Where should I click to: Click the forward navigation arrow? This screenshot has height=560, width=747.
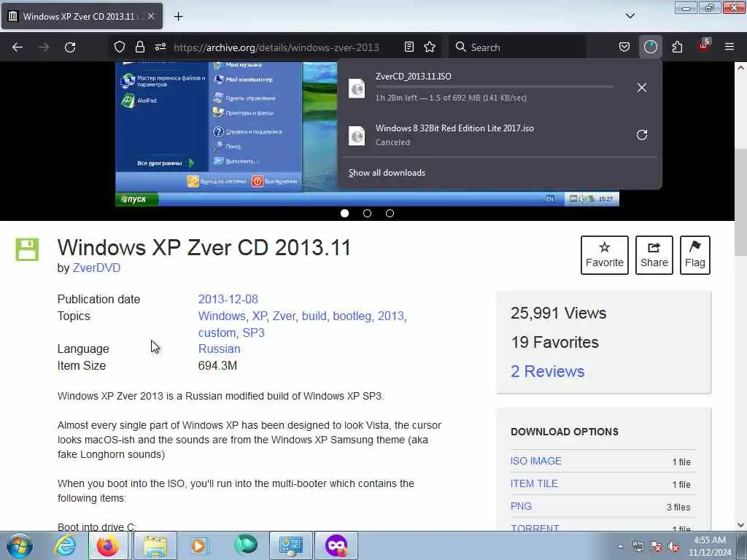click(44, 47)
